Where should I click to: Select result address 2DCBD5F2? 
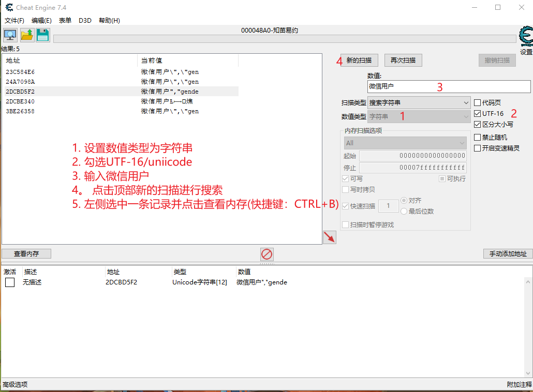click(x=122, y=92)
